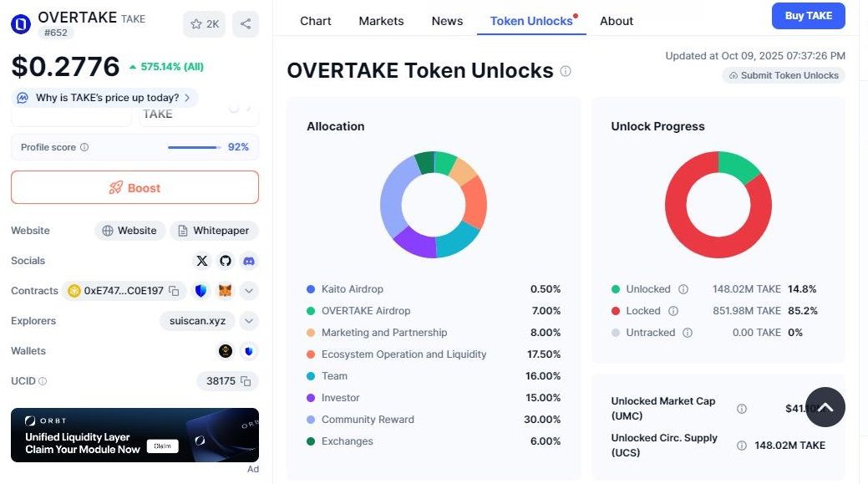Open the X (Twitter) social link
The image size is (868, 484).
click(x=201, y=261)
